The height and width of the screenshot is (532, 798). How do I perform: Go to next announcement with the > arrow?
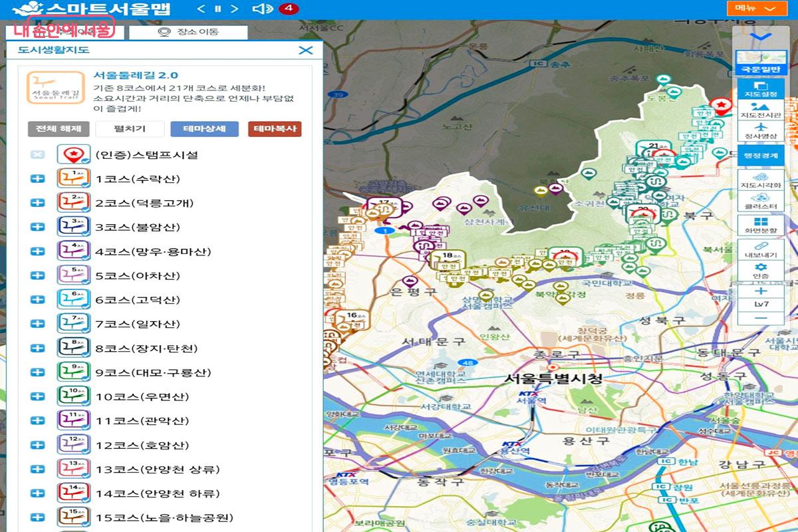234,9
